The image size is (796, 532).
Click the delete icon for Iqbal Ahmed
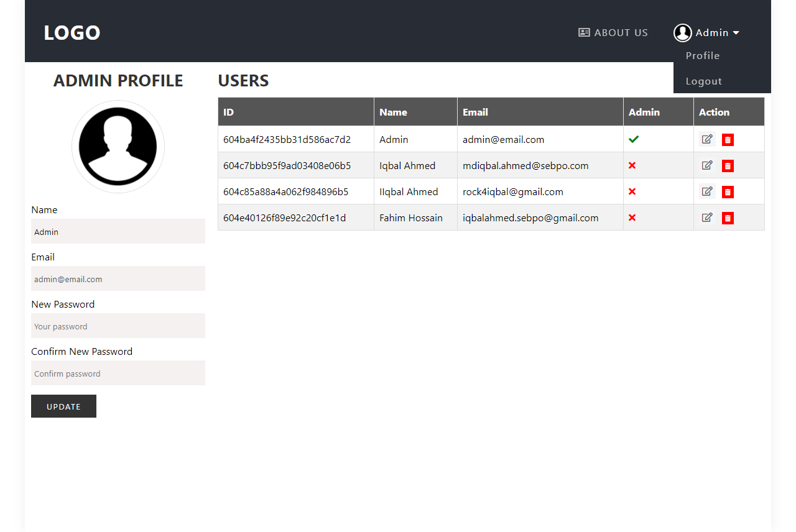click(x=728, y=165)
